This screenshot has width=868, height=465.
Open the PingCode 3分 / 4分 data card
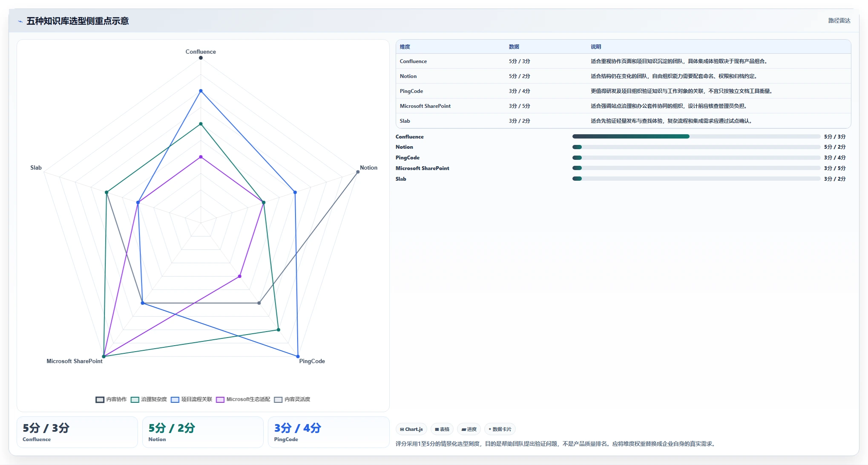point(328,432)
